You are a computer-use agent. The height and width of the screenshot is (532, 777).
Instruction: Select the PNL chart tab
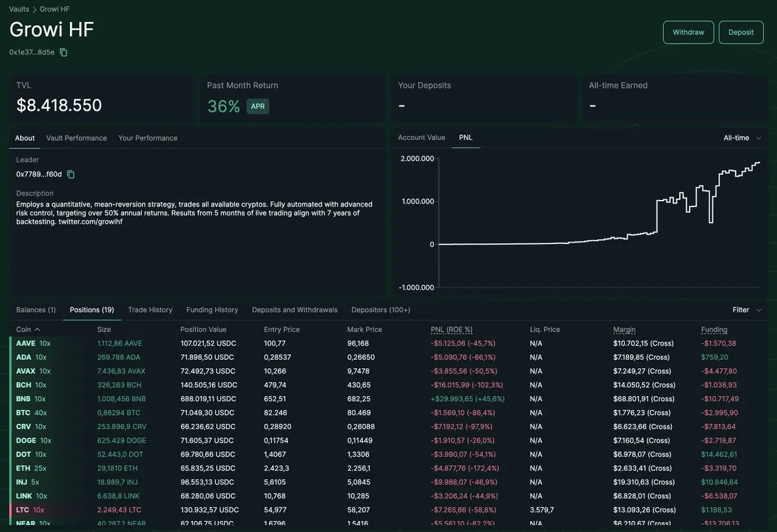coord(466,137)
